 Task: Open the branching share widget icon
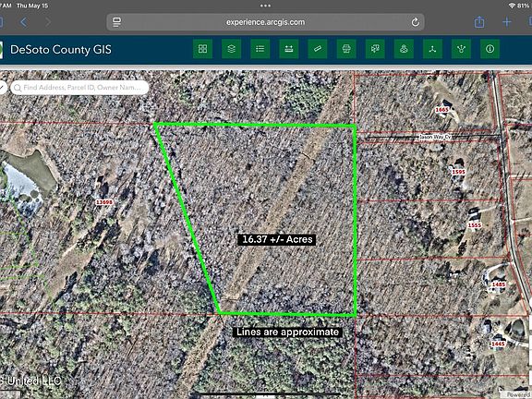461,49
